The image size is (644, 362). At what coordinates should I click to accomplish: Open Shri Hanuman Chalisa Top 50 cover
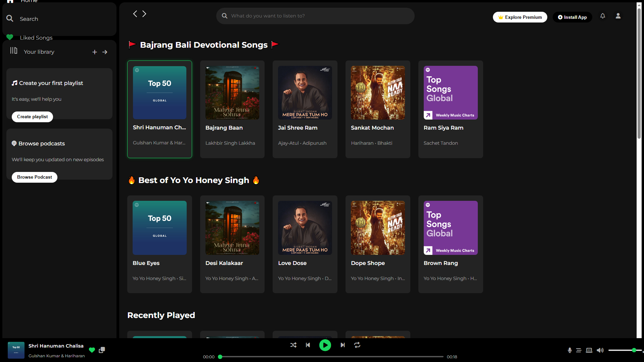coord(159,92)
